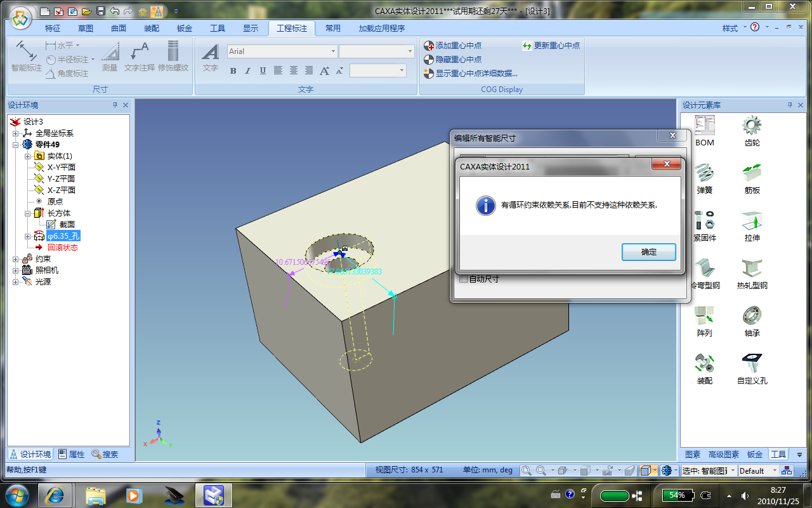Toggle italic text formatting
The height and width of the screenshot is (508, 812).
tap(247, 70)
